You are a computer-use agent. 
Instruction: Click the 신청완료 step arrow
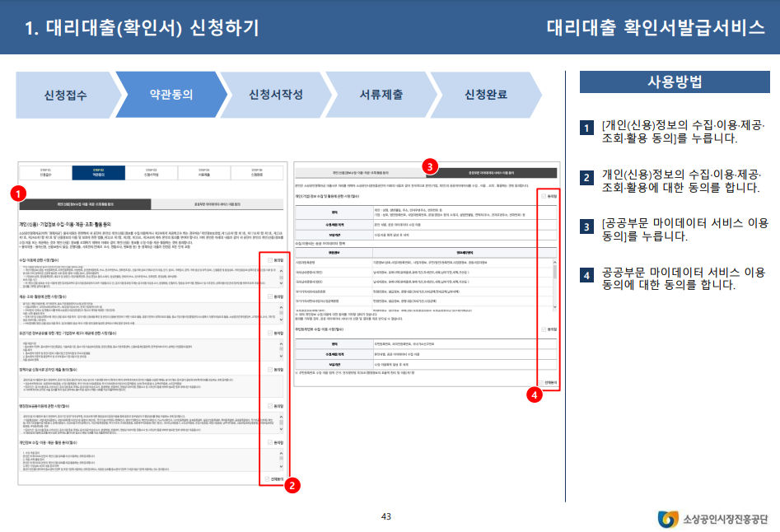click(486, 95)
